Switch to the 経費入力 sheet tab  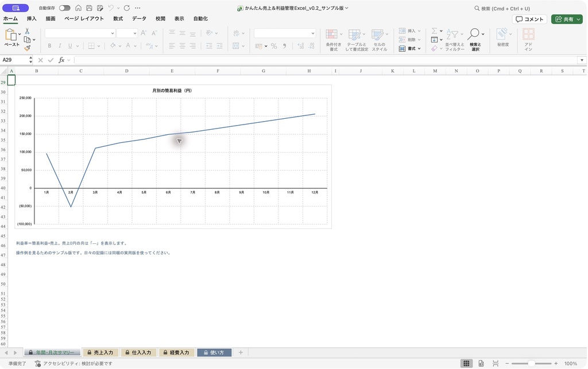[x=177, y=352]
